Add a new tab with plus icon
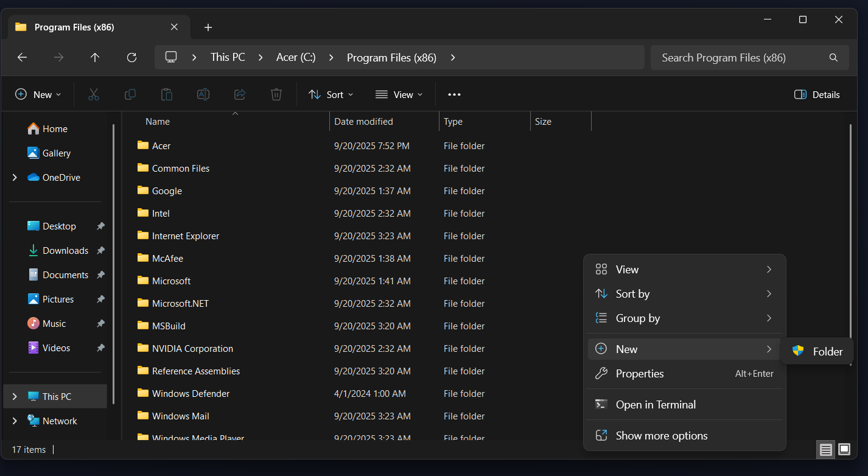 click(208, 27)
